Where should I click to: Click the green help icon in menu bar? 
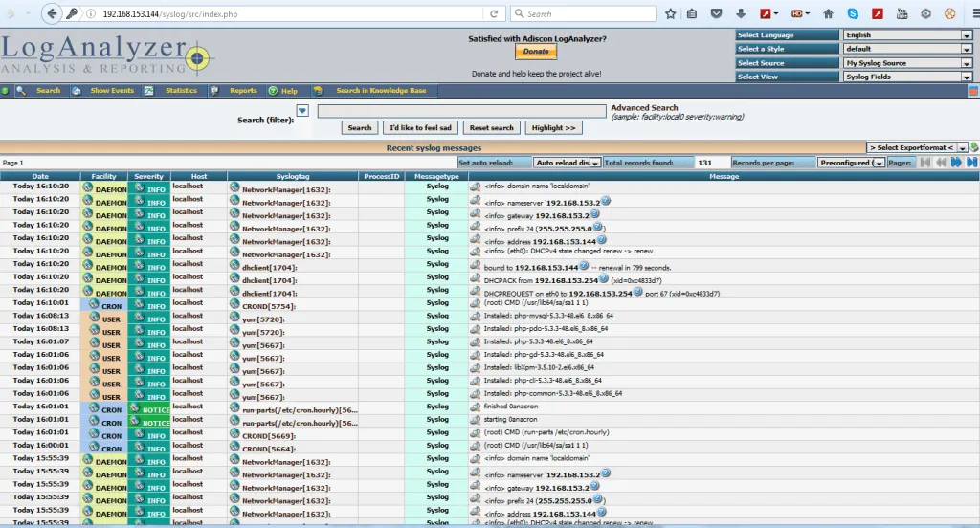[x=273, y=91]
